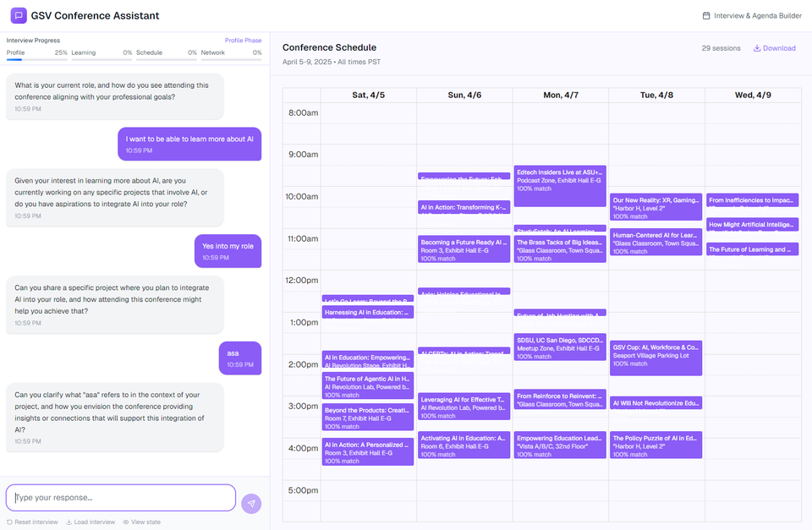This screenshot has height=530, width=812.
Task: Open Becoming a Future Ready AI session
Action: click(x=464, y=249)
